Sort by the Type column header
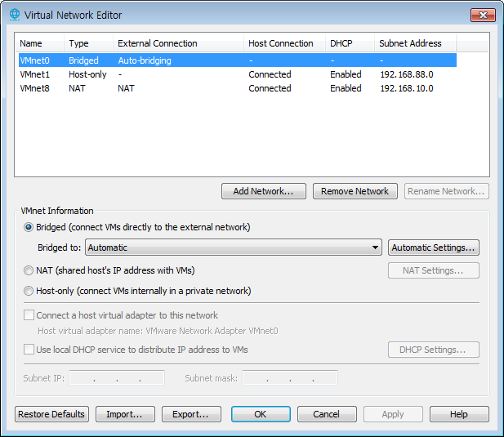This screenshot has height=437, width=504. tap(89, 43)
